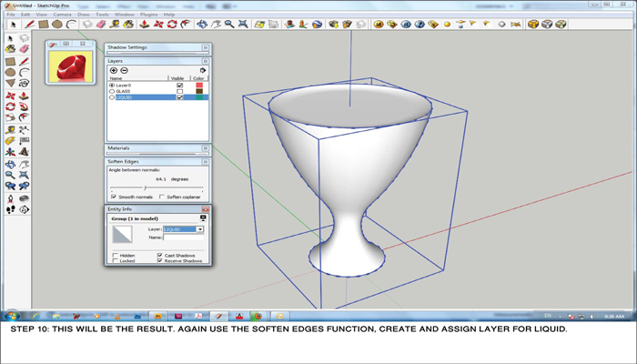Toggle visibility of the GLASS layer
Image resolution: width=637 pixels, height=364 pixels.
179,91
